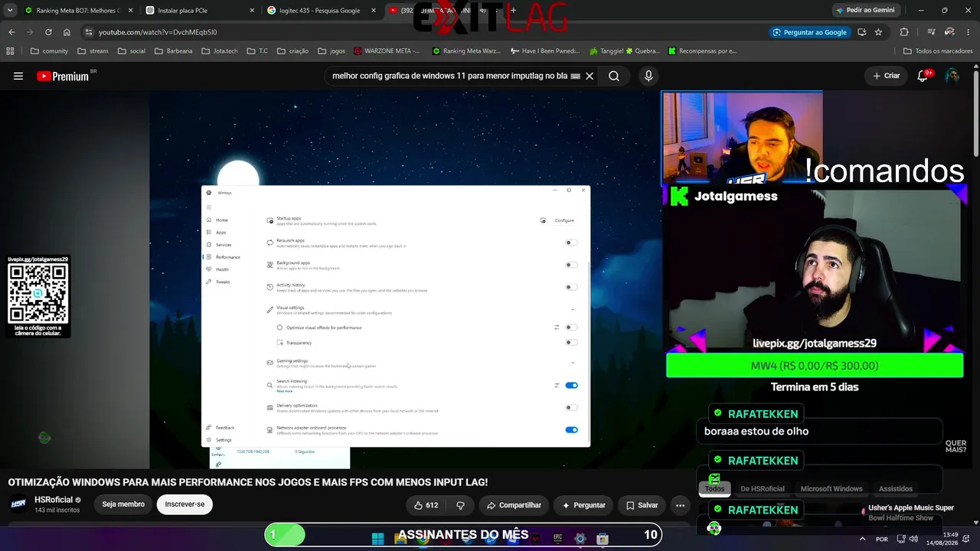
Task: Open the Barbearia bookmarks folder
Action: [x=175, y=51]
